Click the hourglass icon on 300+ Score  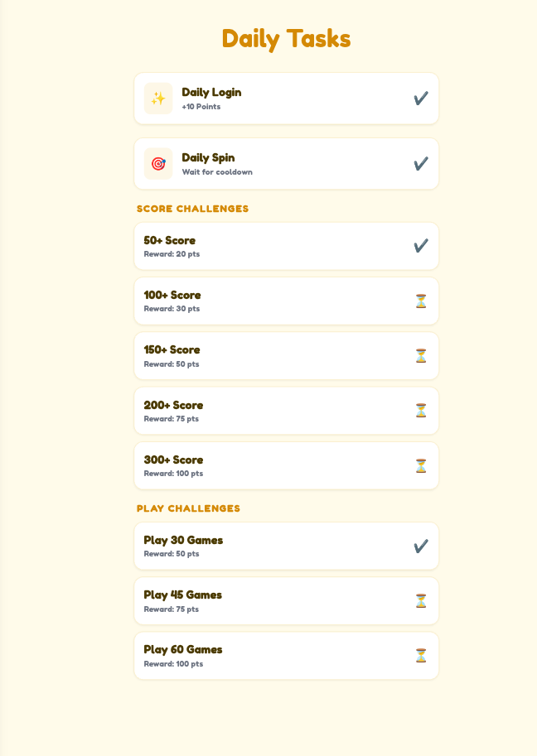pyautogui.click(x=421, y=465)
